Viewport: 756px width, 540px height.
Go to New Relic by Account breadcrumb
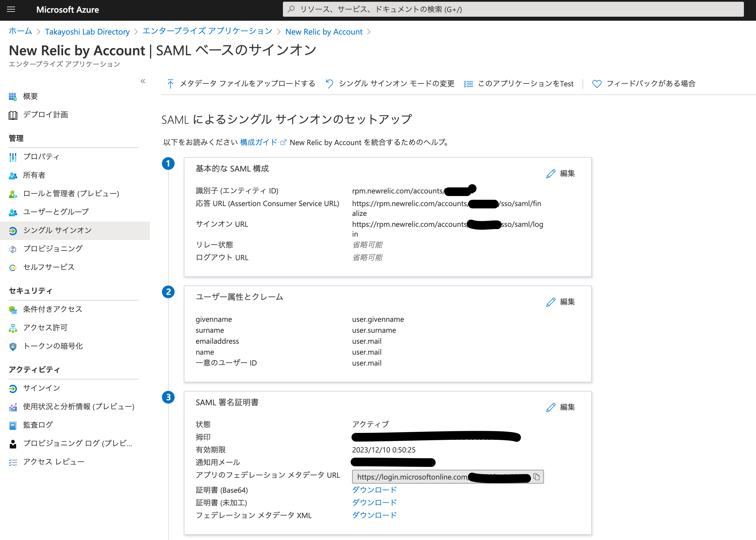(x=324, y=32)
